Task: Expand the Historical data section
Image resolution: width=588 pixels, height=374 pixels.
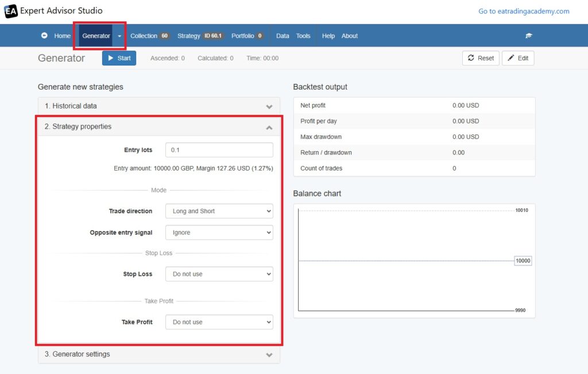Action: point(158,106)
